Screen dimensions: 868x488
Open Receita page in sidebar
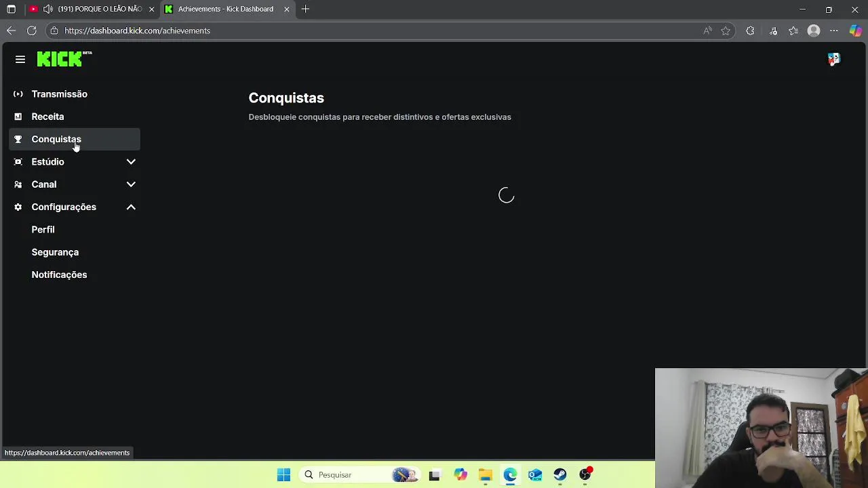75,117
